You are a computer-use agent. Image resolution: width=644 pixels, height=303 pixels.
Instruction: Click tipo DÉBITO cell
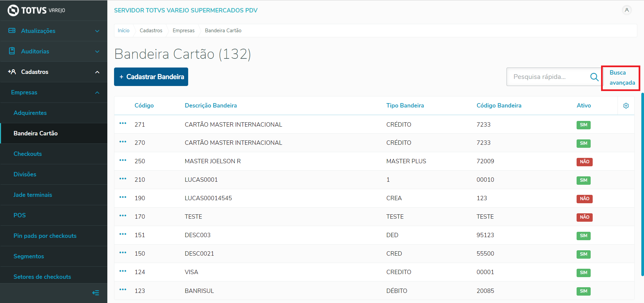pyautogui.click(x=397, y=291)
